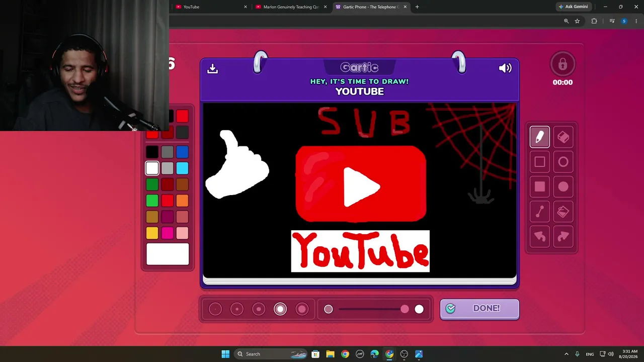Click the ENG language indicator
The height and width of the screenshot is (362, 644).
(590, 354)
